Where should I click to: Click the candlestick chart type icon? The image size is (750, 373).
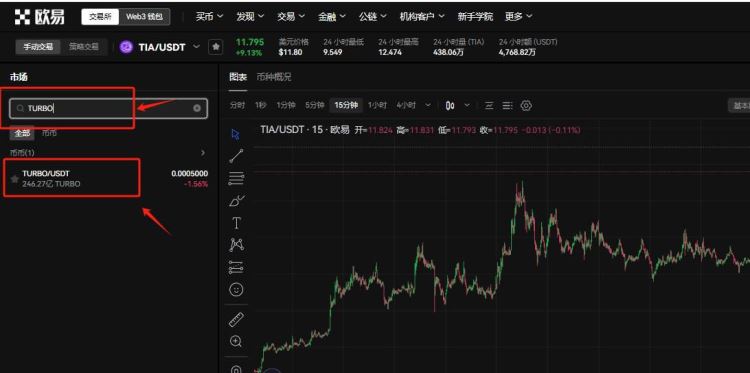(x=450, y=106)
